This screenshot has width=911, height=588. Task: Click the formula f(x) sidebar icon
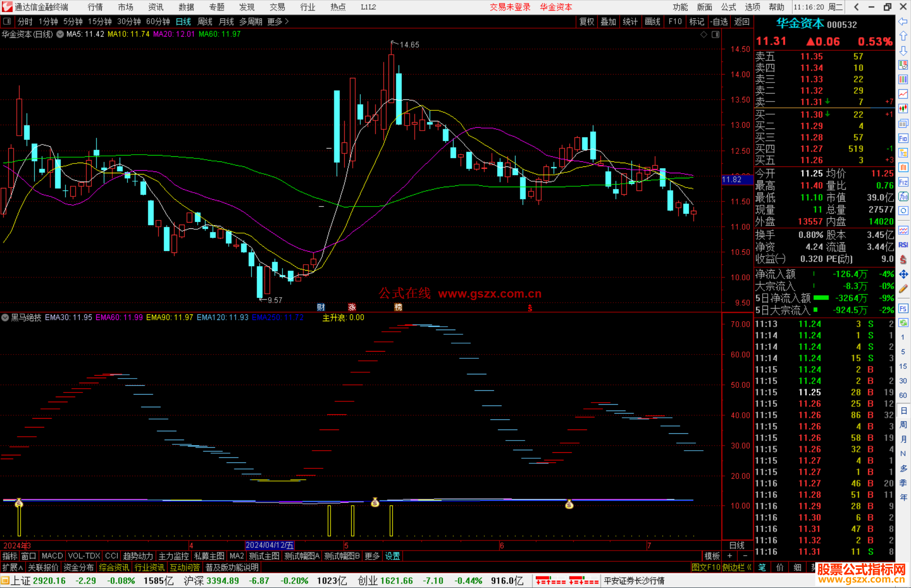tap(903, 196)
